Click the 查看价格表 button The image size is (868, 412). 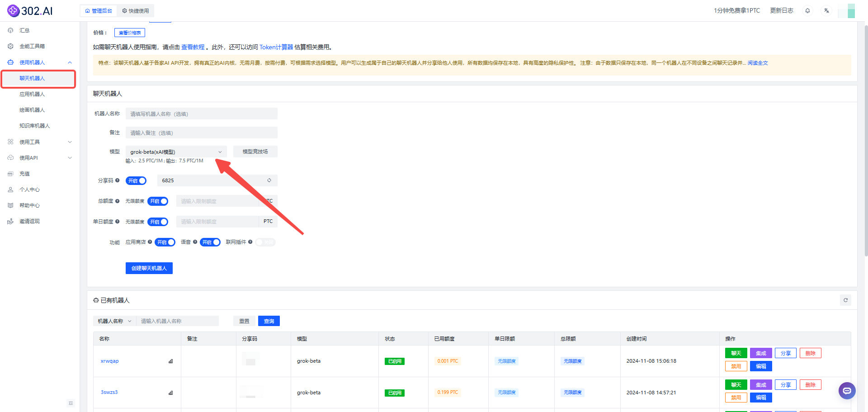click(x=130, y=33)
